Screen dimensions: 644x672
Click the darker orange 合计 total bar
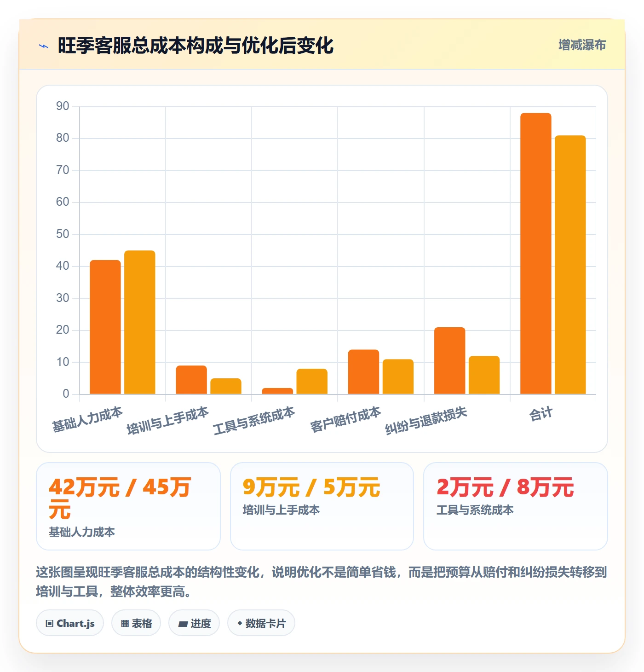536,254
